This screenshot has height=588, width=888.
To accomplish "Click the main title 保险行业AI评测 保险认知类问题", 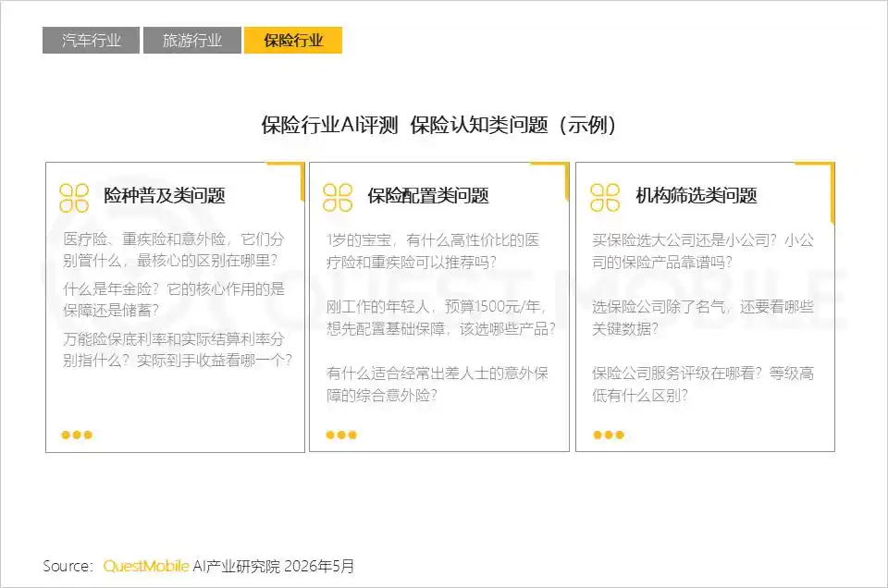I will [438, 125].
